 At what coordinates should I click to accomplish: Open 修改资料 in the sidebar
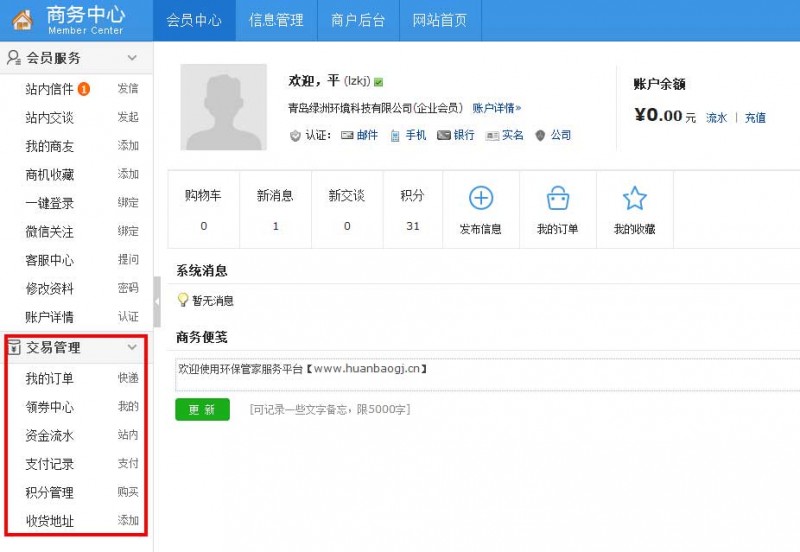pos(49,289)
